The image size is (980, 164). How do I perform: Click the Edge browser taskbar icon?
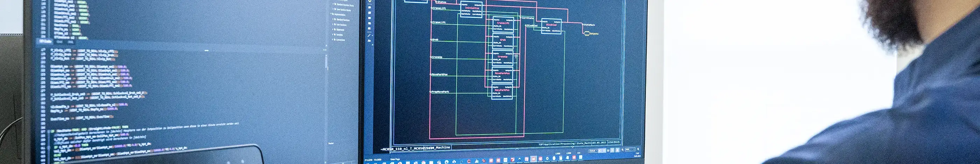pyautogui.click(x=447, y=162)
